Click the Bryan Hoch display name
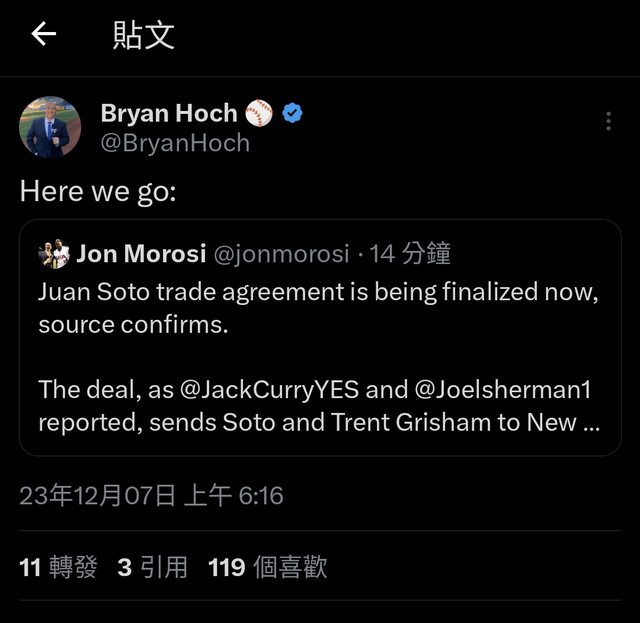Screen dimensions: 640x623 tap(169, 113)
